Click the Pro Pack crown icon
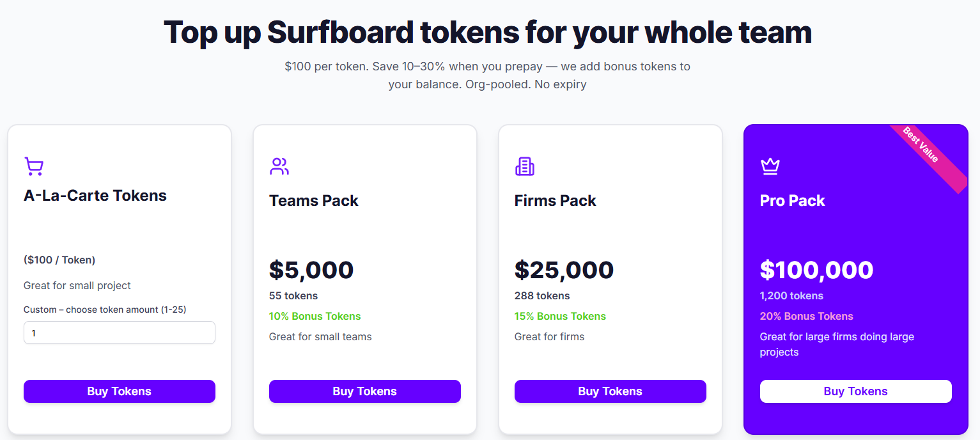 click(x=770, y=166)
